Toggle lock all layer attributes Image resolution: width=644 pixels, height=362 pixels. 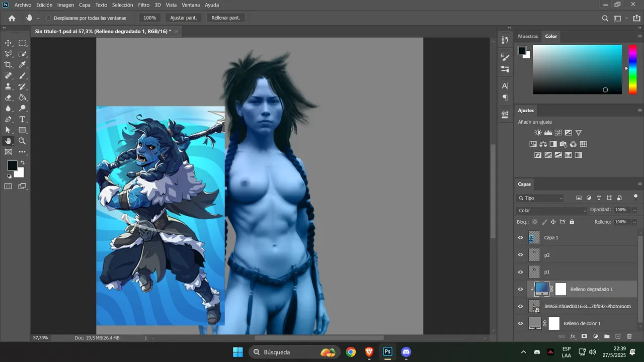(x=572, y=222)
